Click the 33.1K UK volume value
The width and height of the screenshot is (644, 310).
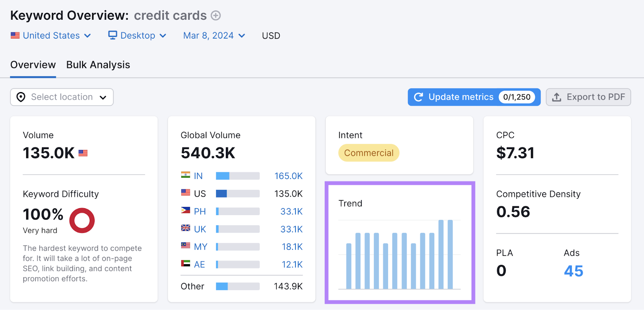pos(291,229)
